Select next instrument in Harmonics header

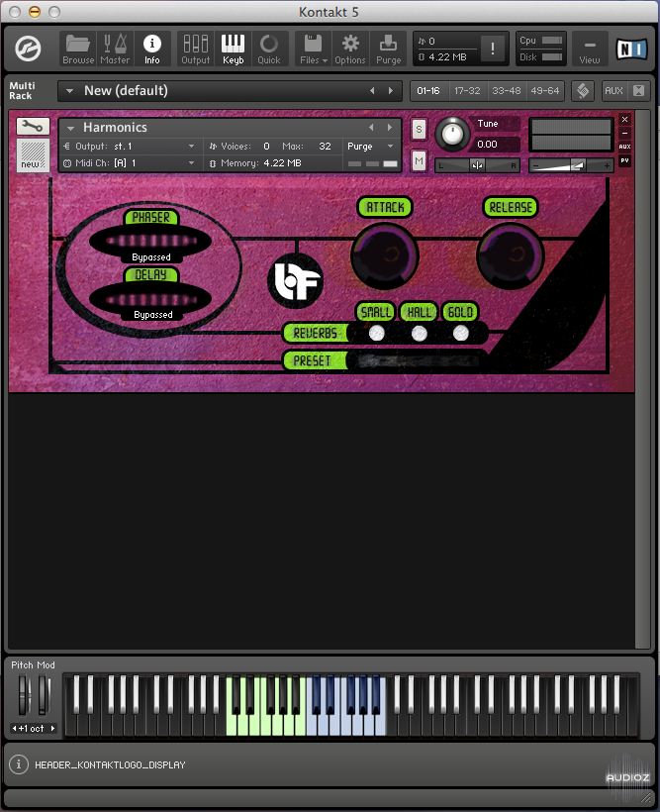pos(390,128)
